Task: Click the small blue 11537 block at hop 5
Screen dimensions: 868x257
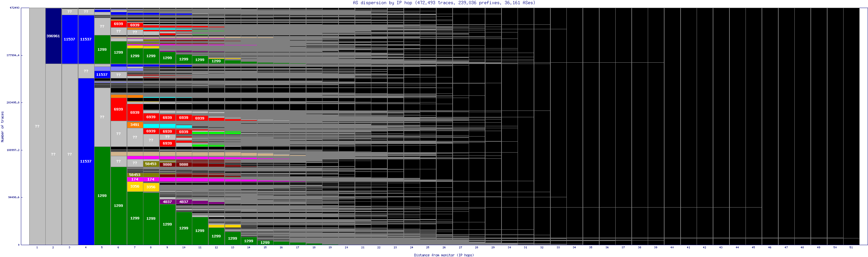Action: pyautogui.click(x=102, y=75)
